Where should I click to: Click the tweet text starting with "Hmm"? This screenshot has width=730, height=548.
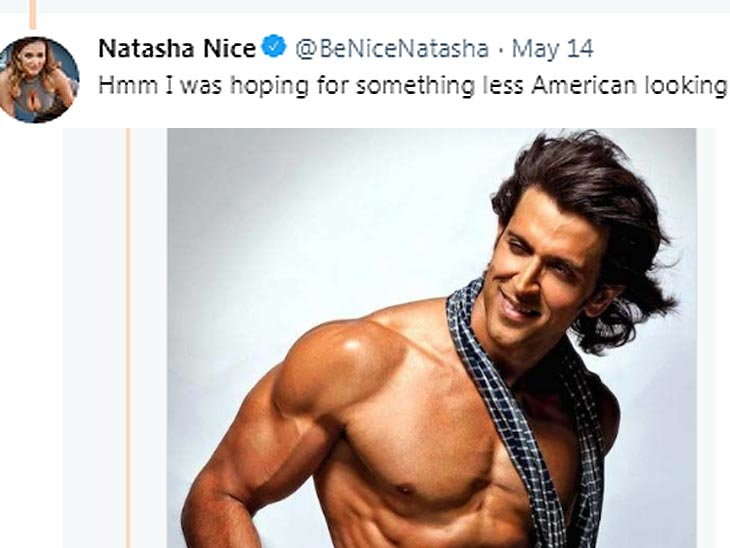[x=411, y=85]
